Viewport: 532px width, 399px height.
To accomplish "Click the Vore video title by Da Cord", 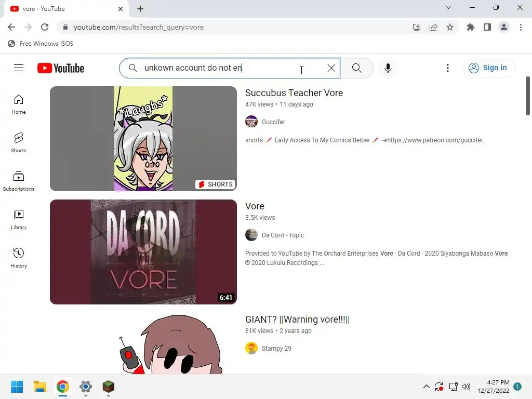I will click(255, 206).
